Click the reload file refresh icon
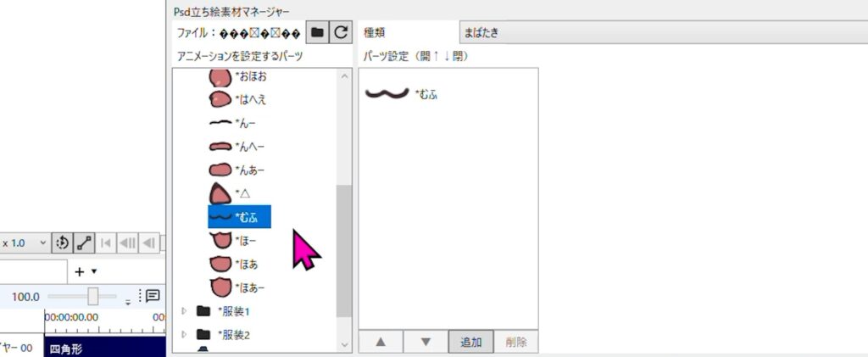This screenshot has height=357, width=868. [x=341, y=33]
